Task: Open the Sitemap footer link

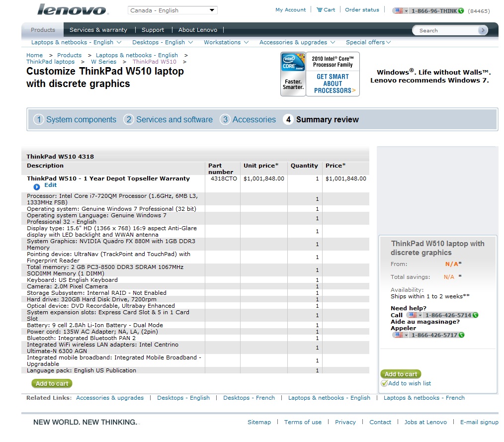Action: click(259, 422)
